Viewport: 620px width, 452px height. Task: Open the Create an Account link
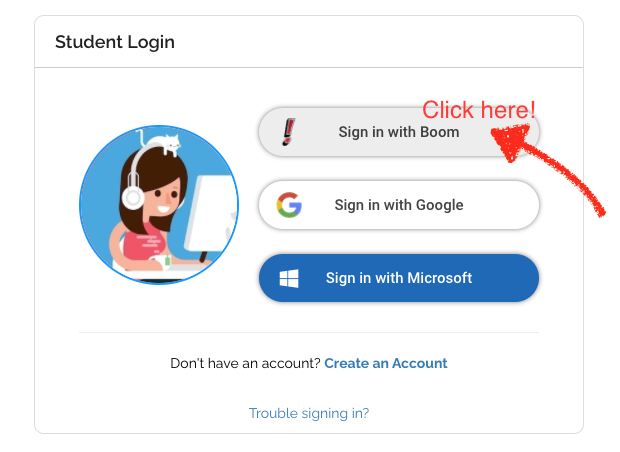click(386, 363)
